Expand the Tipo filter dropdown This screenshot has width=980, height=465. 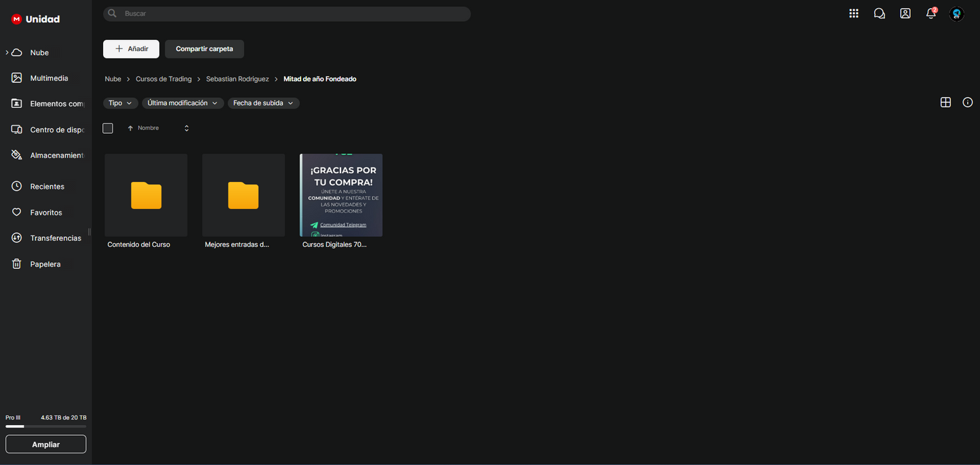(x=120, y=103)
